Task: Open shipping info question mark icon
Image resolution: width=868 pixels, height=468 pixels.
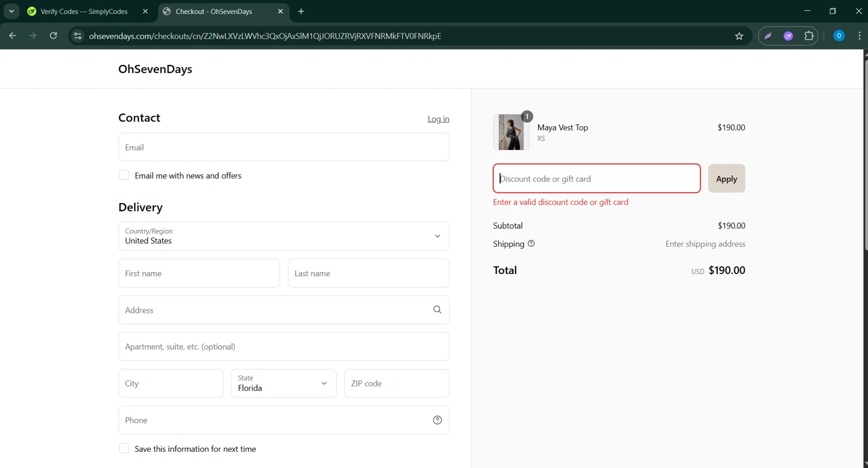Action: [531, 244]
